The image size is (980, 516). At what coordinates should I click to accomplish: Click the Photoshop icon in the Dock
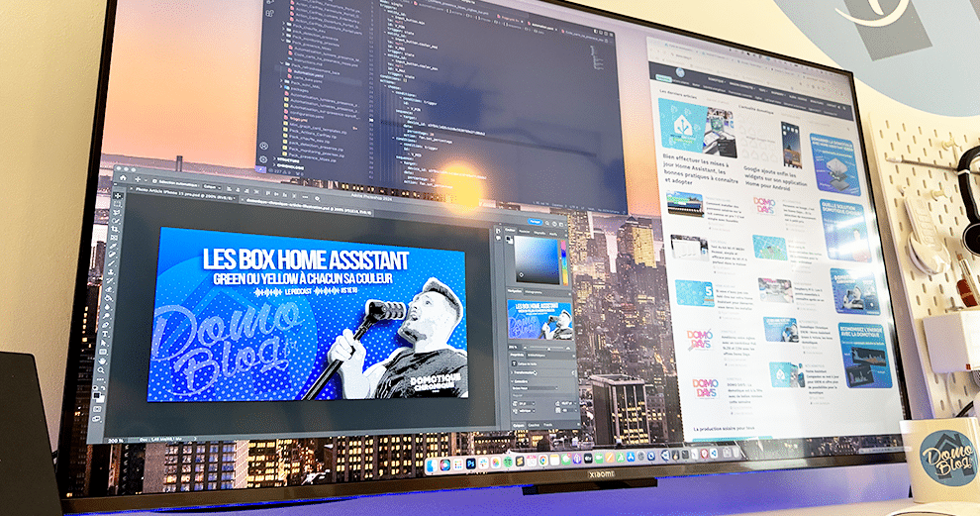[470, 464]
